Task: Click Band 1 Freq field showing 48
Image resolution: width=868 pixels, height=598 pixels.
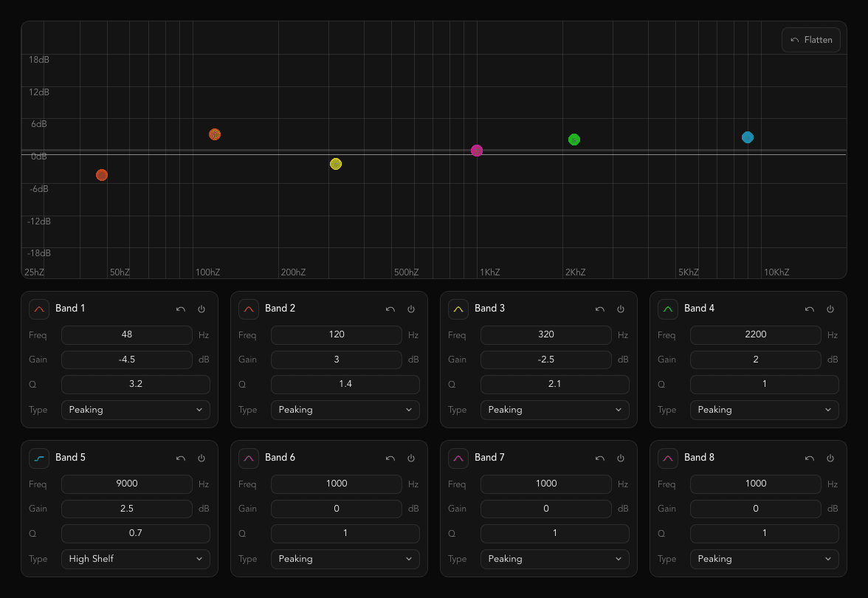Action: click(x=127, y=335)
